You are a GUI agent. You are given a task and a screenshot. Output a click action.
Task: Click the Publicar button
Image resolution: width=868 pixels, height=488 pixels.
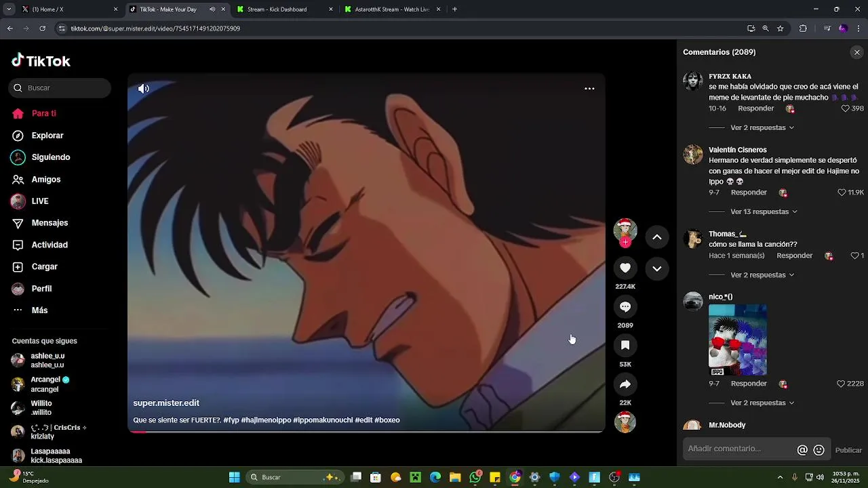848,450
